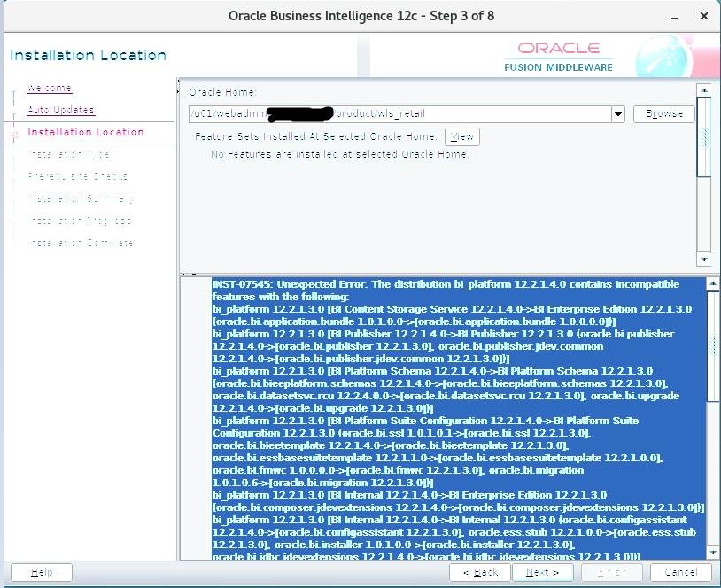Select the Installation Location step
The image size is (721, 588).
click(86, 132)
